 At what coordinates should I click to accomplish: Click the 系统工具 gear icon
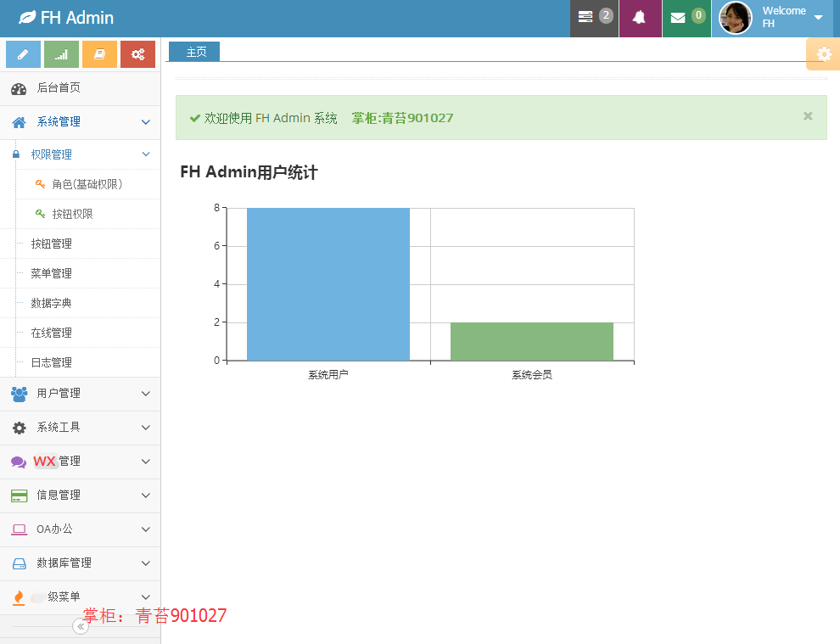click(x=19, y=428)
